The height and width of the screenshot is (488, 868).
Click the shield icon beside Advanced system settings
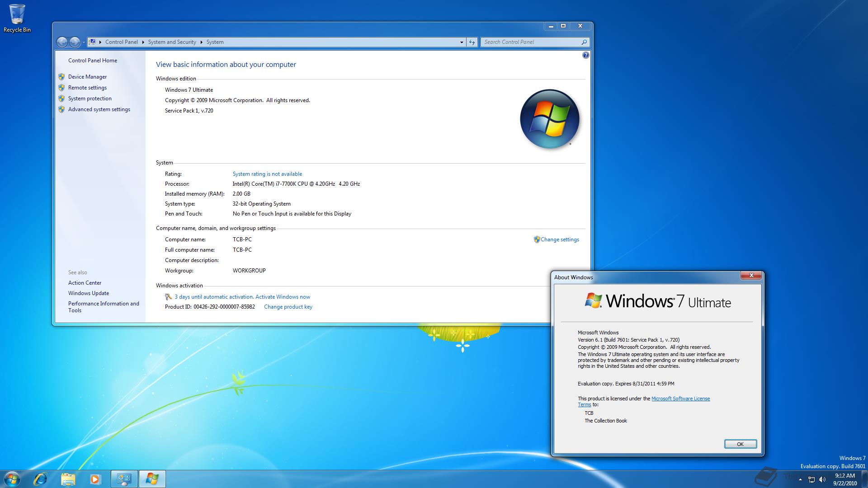(61, 109)
